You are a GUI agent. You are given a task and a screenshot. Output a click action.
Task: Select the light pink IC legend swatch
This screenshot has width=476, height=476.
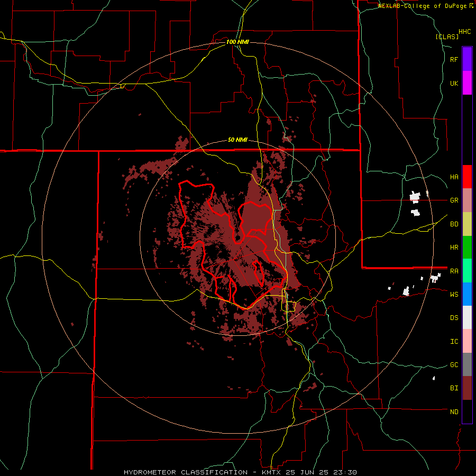pyautogui.click(x=467, y=341)
